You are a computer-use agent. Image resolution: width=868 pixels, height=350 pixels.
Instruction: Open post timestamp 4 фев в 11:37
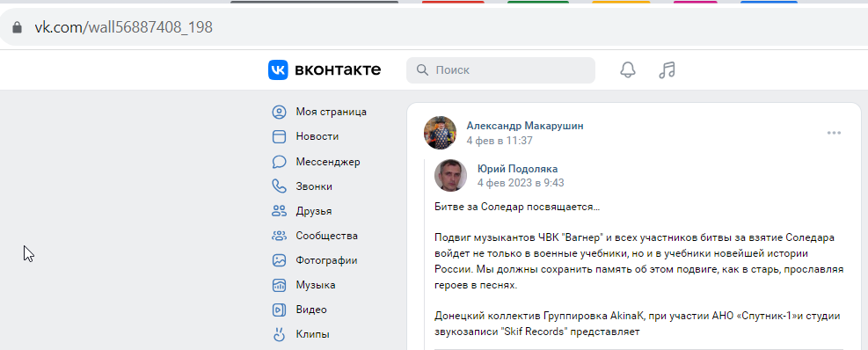click(x=500, y=141)
